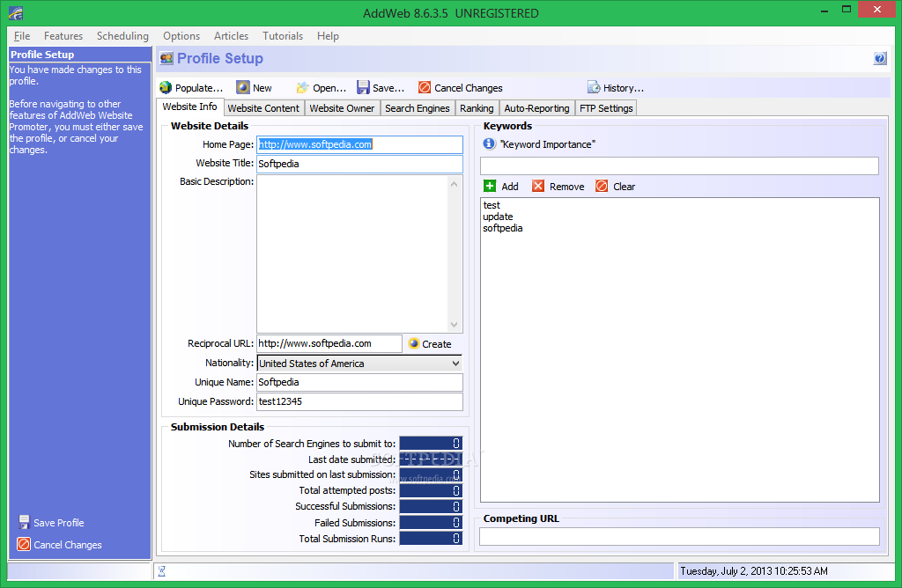Click the Home Page input field
Screen dimensions: 902x588
tap(359, 144)
